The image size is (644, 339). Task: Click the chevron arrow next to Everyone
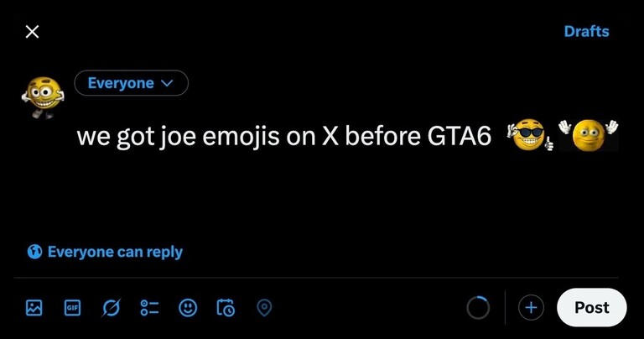coord(166,83)
